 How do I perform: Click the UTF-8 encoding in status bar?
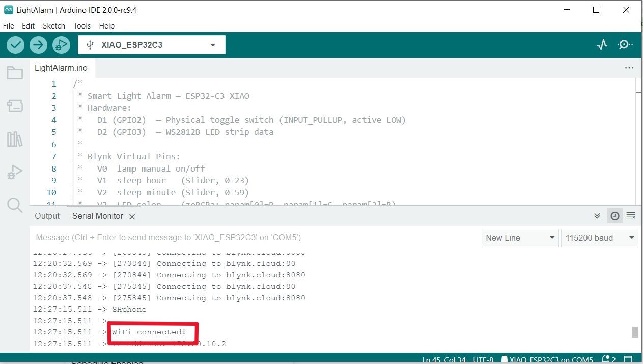click(483, 360)
